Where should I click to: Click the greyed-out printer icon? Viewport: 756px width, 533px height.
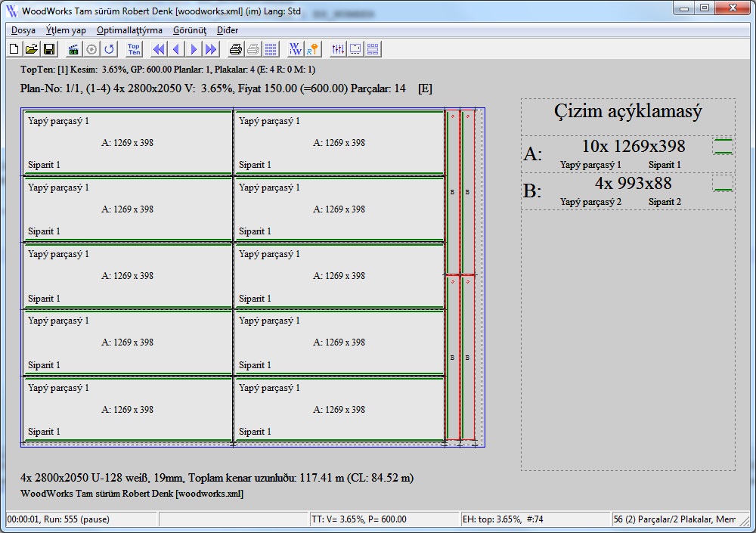[x=253, y=48]
